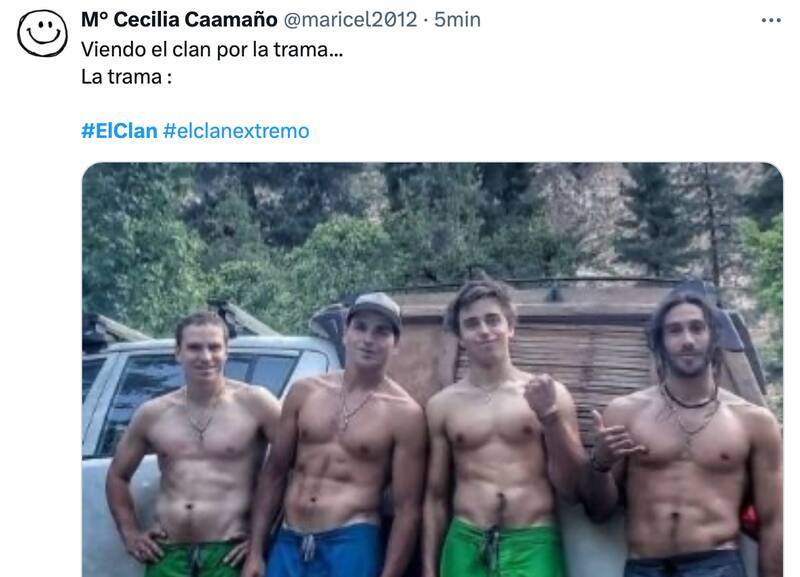Open Mº Cecilia Caamaño's profile name

[x=179, y=20]
